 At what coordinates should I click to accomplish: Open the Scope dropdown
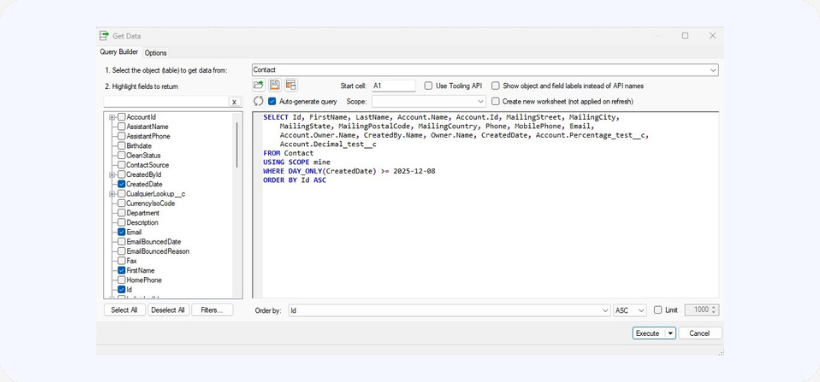(481, 102)
